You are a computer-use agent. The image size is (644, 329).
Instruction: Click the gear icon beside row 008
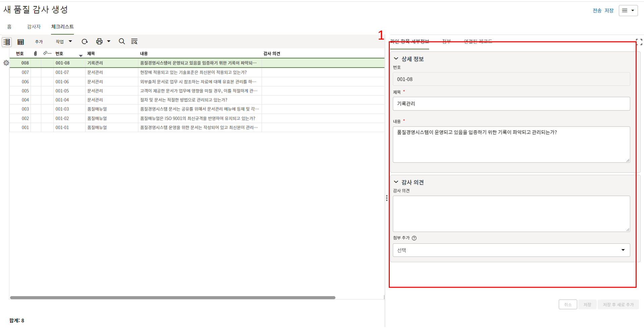coord(6,63)
